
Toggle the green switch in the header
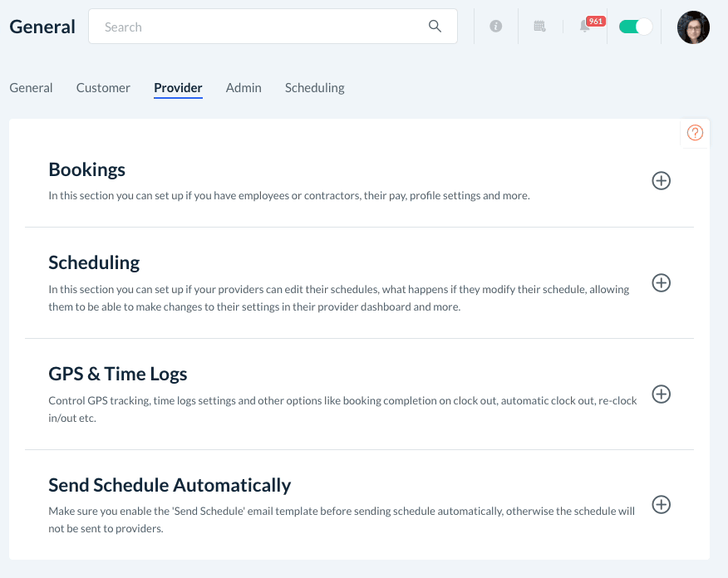tap(636, 27)
